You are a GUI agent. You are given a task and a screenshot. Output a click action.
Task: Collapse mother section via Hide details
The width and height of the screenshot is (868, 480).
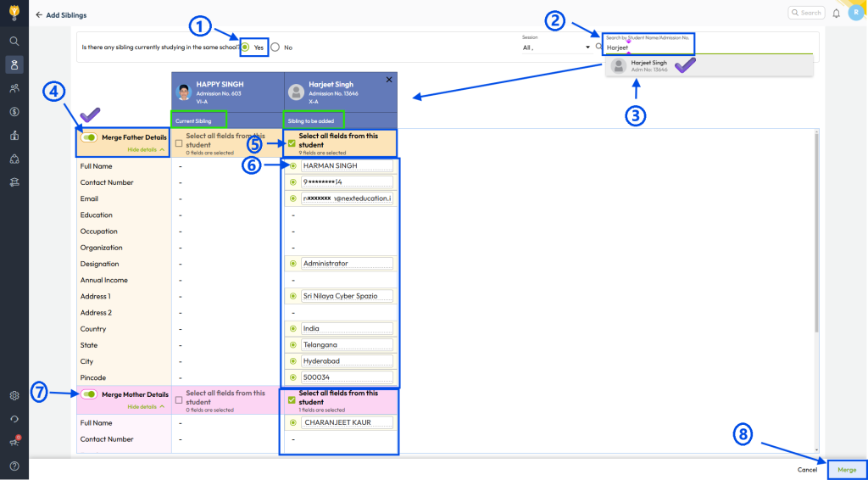146,406
